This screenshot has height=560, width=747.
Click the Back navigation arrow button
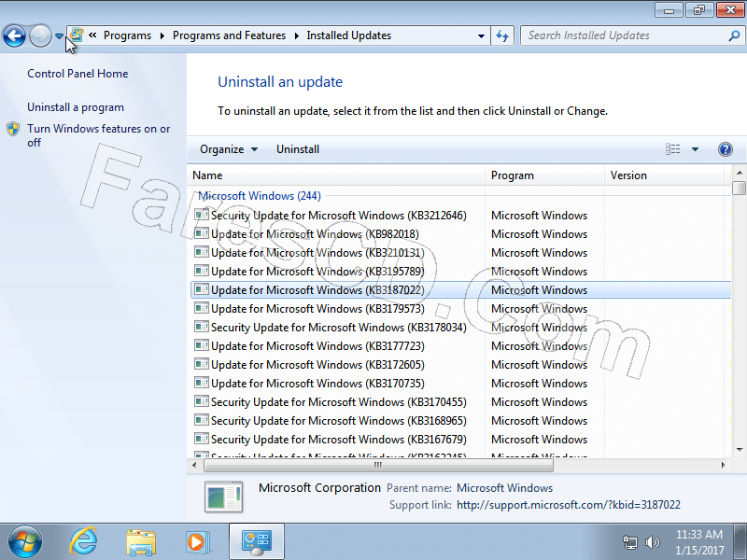tap(14, 35)
